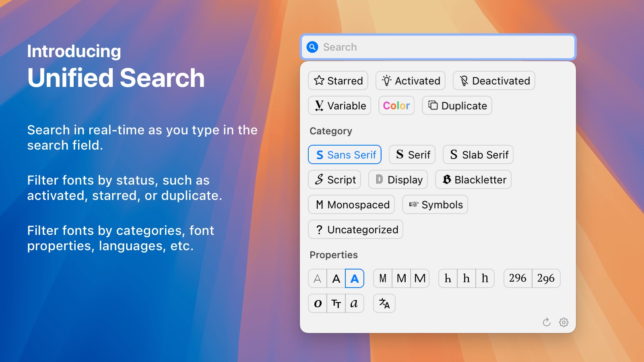The image size is (644, 362).
Task: Select the thin weight A property
Action: pyautogui.click(x=318, y=279)
